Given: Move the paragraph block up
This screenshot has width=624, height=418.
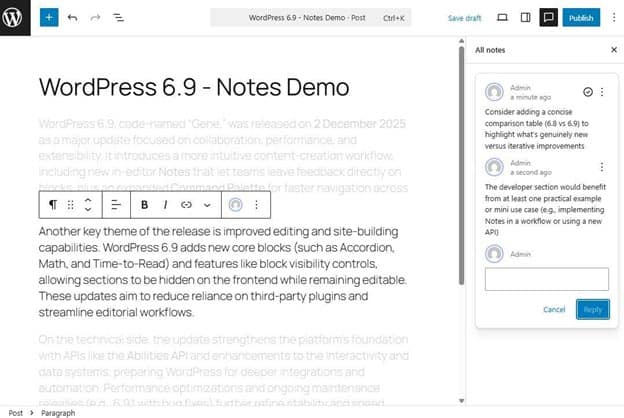Looking at the screenshot, I should [88, 200].
